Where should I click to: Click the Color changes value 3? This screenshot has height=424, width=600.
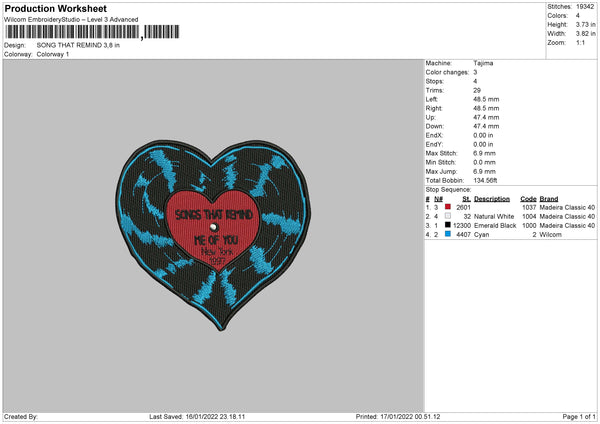[475, 72]
